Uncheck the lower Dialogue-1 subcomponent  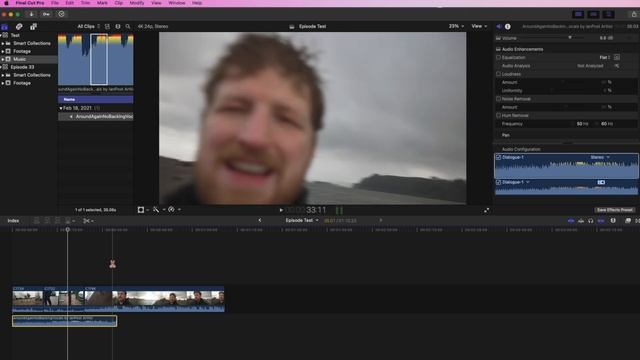[498, 182]
